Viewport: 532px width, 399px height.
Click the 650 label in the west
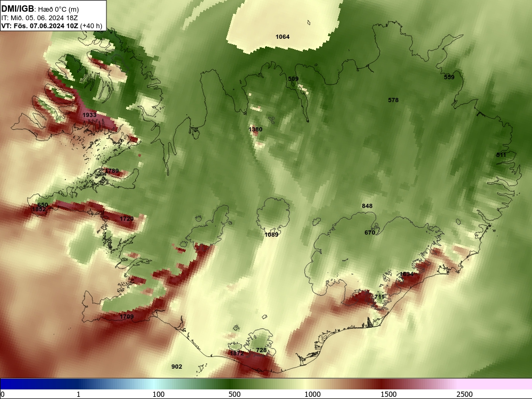pos(43,205)
